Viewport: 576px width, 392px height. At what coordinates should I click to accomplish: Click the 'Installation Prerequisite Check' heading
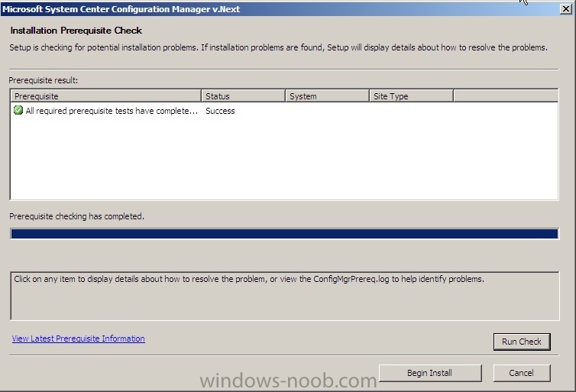coord(76,31)
